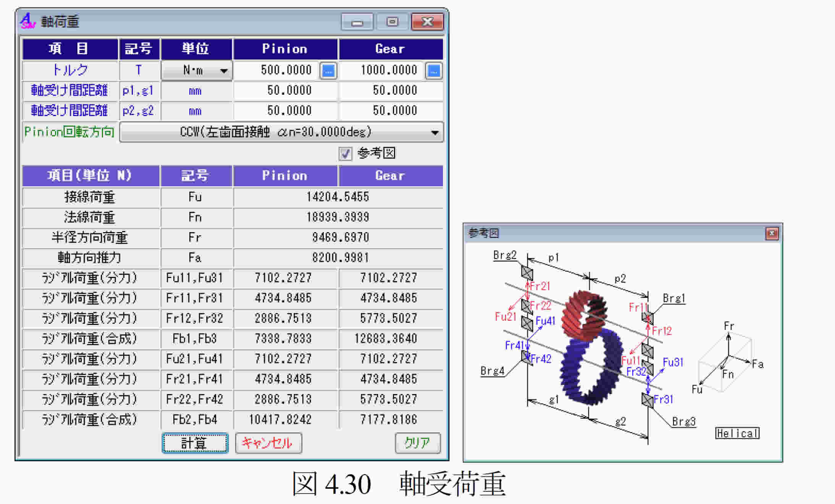Click Fr12,Fr32 Gear value 5773.5027
The image size is (835, 504).
pyautogui.click(x=389, y=318)
